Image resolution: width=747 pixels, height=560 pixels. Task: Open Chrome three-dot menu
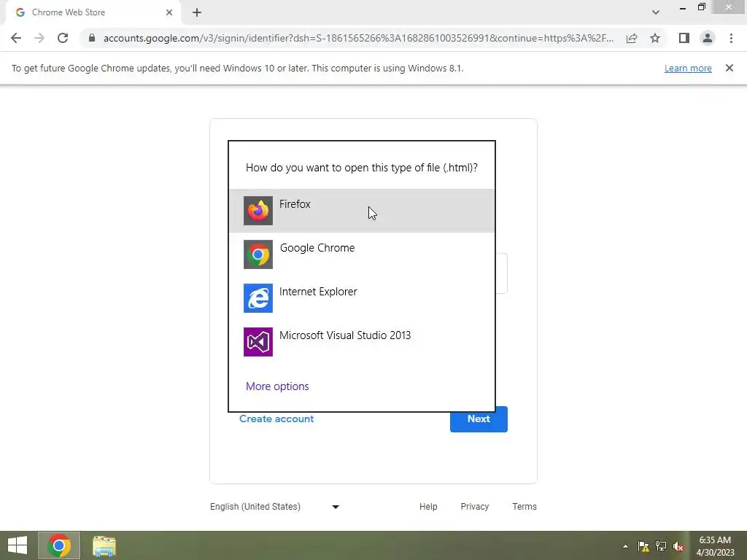coord(731,38)
